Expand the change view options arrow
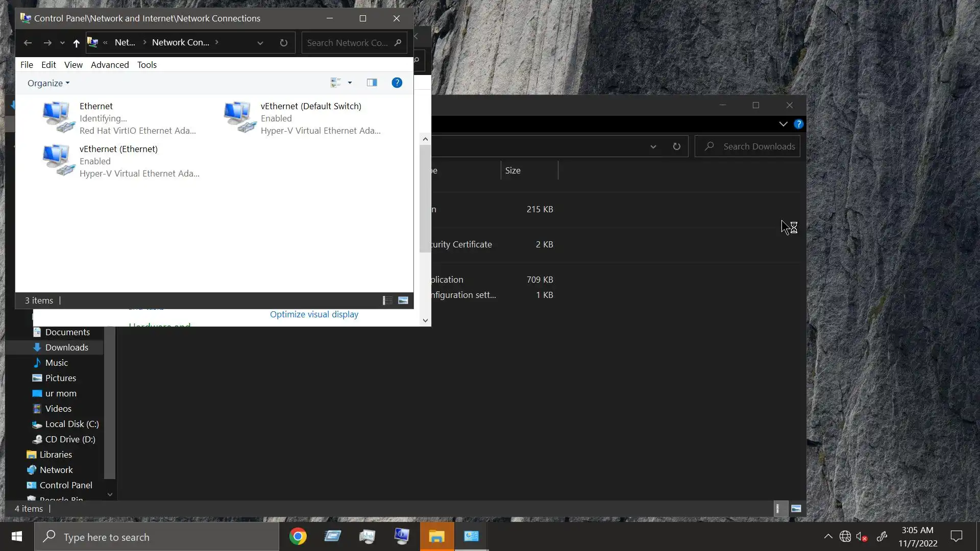Viewport: 980px width, 551px height. coord(350,83)
